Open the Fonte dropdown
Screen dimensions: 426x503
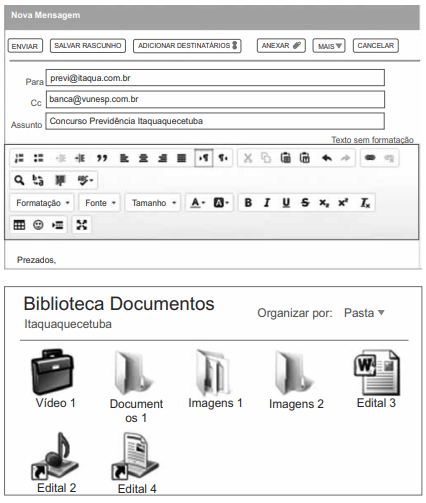coord(100,203)
